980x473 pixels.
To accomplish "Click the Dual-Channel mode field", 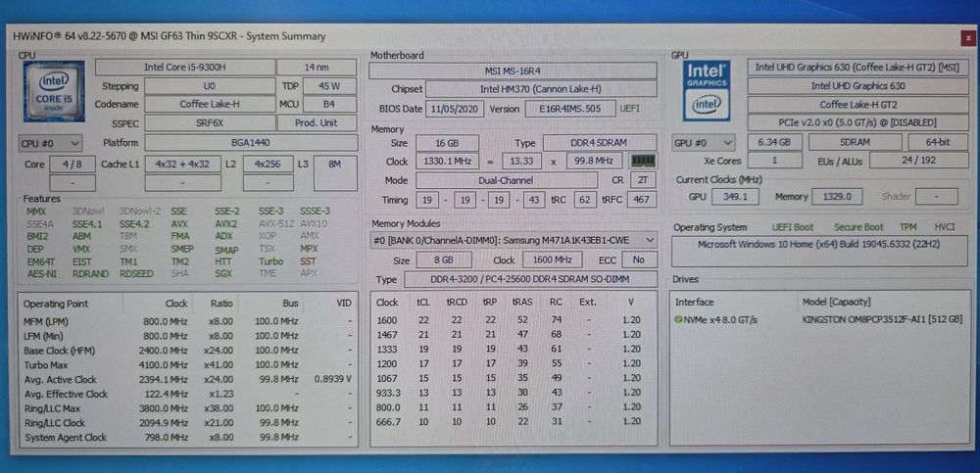I will coord(507,180).
